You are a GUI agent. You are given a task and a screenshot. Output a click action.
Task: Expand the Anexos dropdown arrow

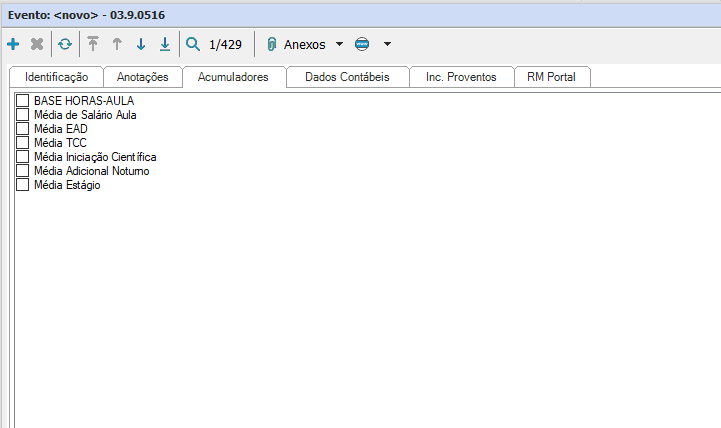[339, 44]
